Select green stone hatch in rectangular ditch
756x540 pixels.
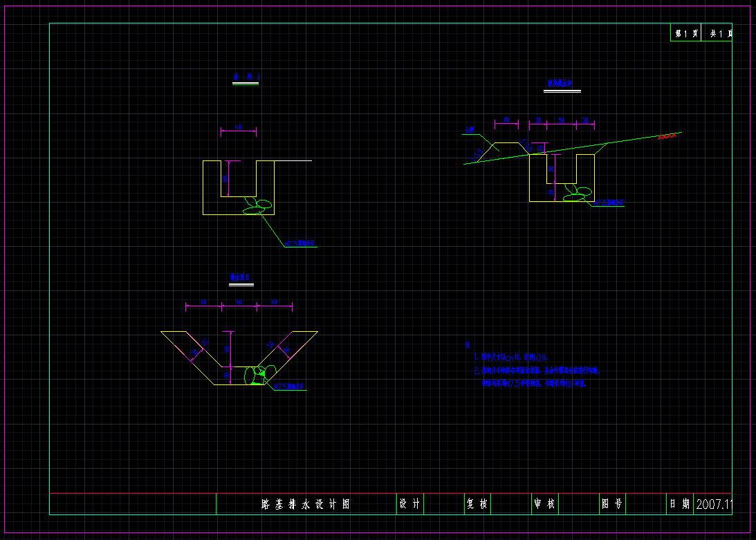click(x=259, y=206)
